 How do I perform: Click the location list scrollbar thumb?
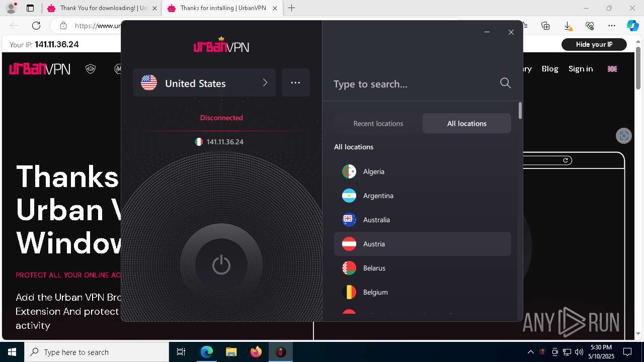click(520, 111)
